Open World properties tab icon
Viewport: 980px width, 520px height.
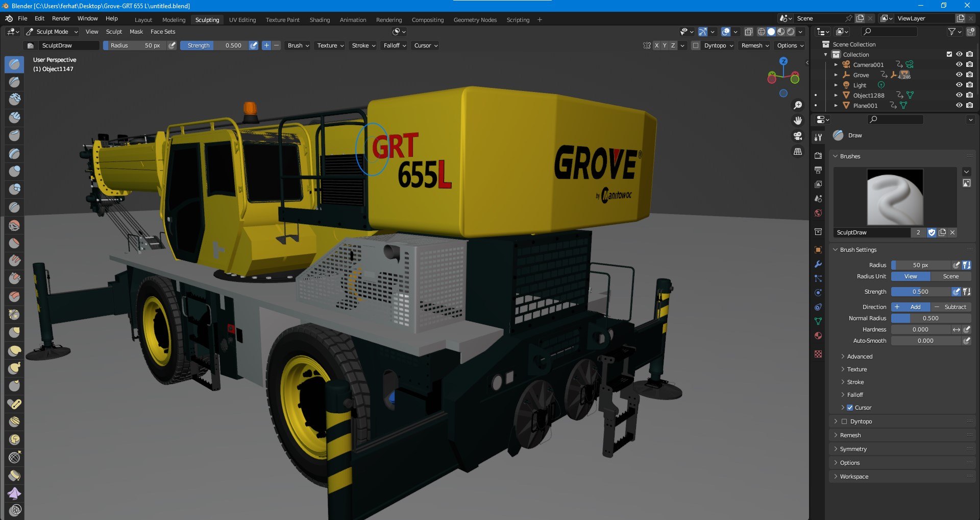(818, 213)
